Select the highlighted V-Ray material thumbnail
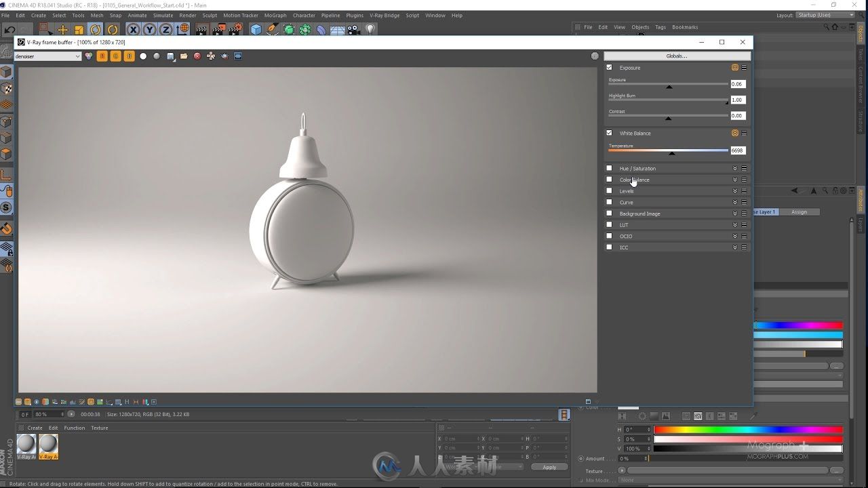Viewport: 868px width, 488px height. (x=48, y=446)
